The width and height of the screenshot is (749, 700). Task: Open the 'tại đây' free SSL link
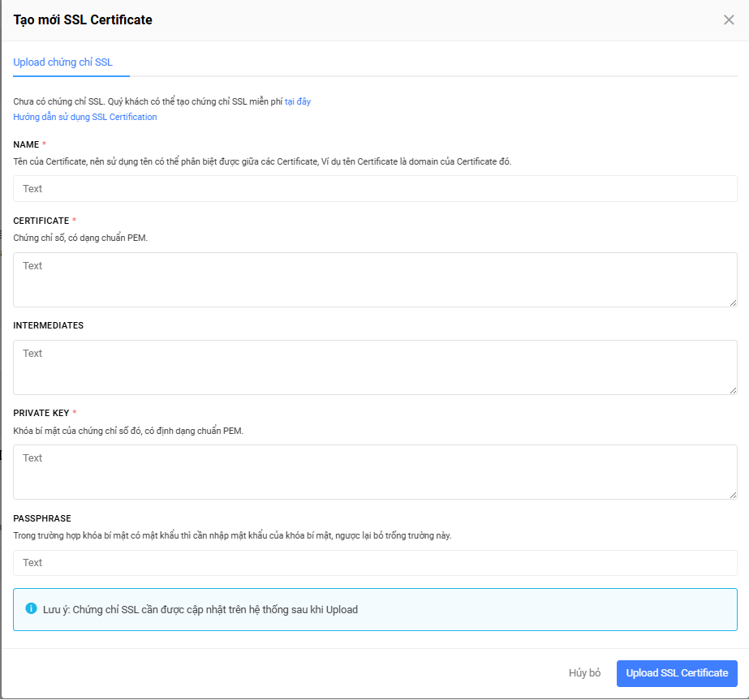point(298,101)
